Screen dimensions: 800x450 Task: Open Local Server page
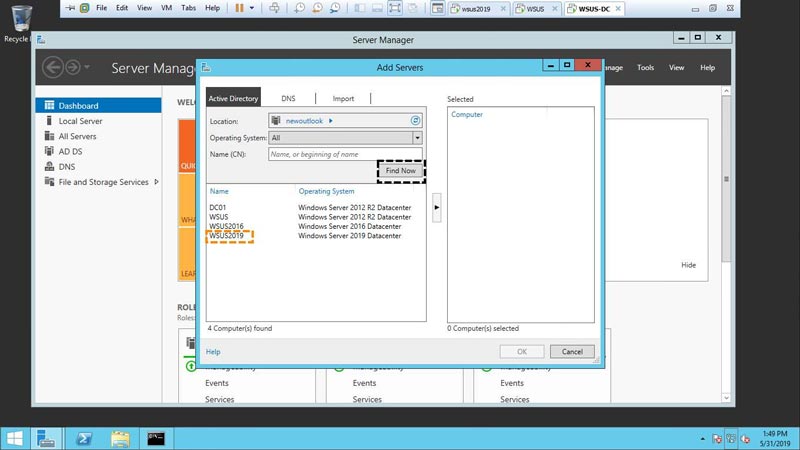coord(80,121)
